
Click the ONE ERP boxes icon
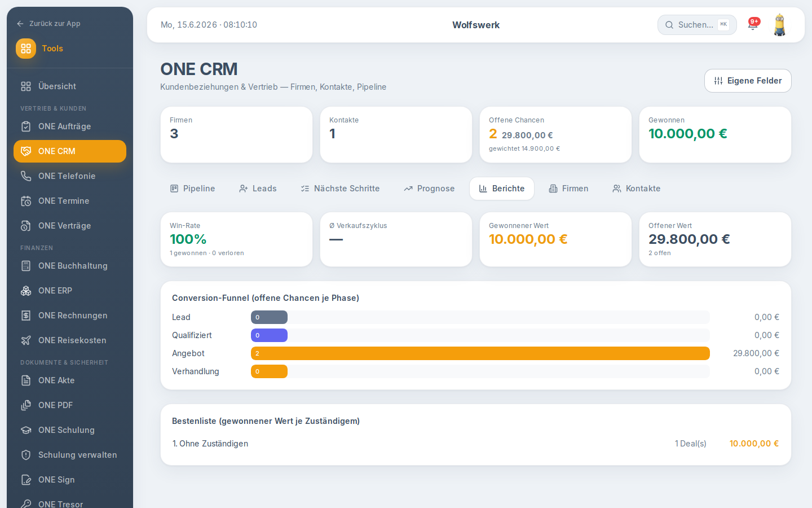26,291
